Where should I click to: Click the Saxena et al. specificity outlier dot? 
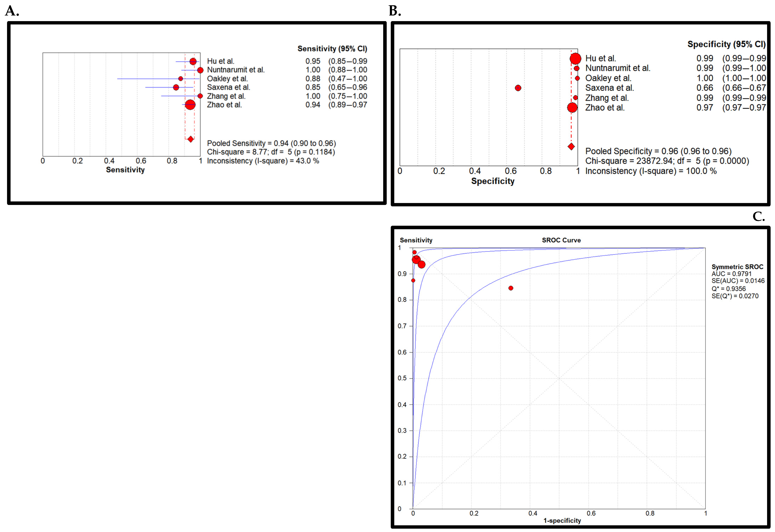(518, 88)
